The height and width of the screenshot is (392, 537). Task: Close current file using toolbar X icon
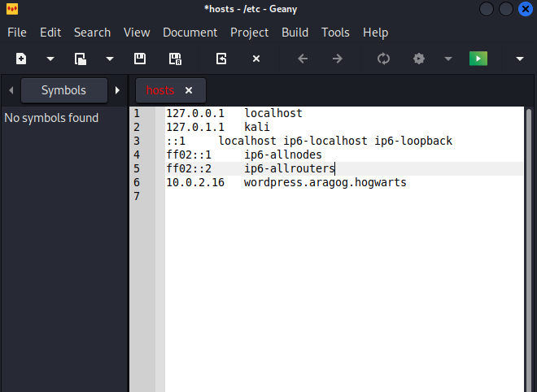pyautogui.click(x=255, y=59)
